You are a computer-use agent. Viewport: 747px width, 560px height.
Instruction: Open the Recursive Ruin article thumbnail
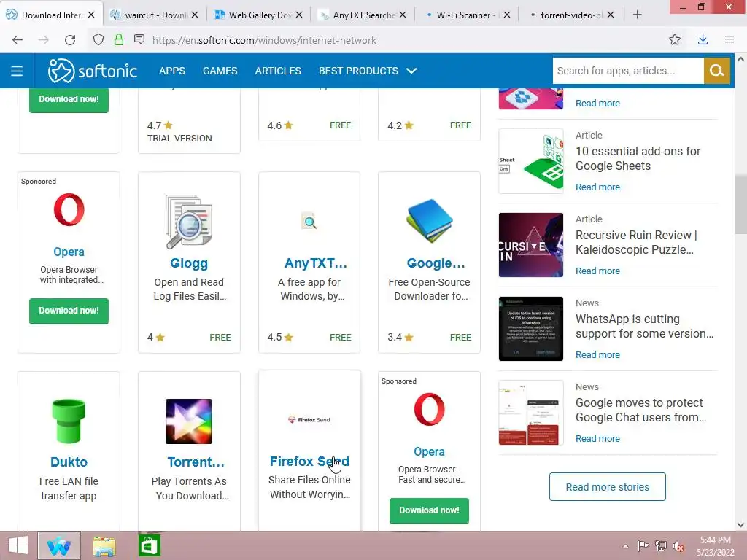pyautogui.click(x=531, y=245)
